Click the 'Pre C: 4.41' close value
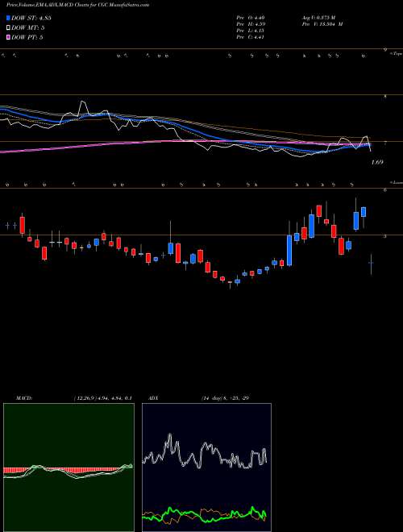 click(251, 37)
